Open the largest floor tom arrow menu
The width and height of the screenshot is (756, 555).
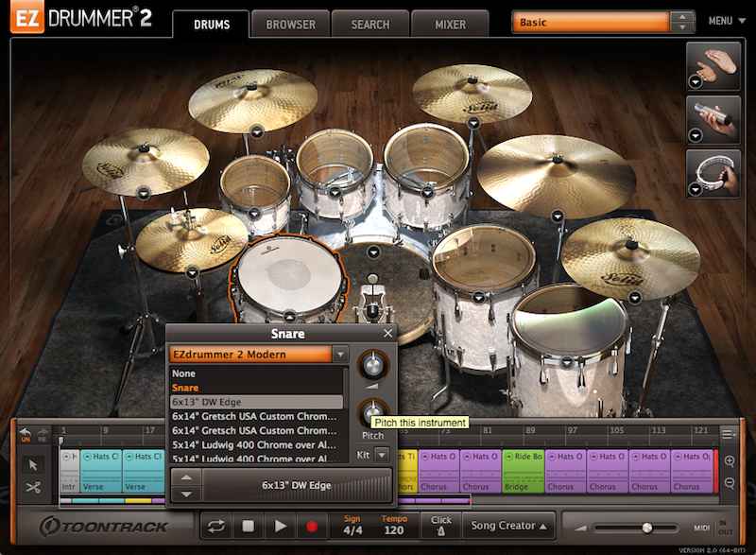point(567,361)
